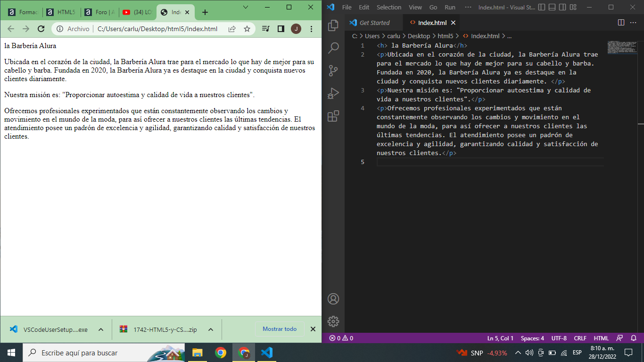The image size is (644, 362).
Task: View site information next to Archivo
Action: click(60, 29)
